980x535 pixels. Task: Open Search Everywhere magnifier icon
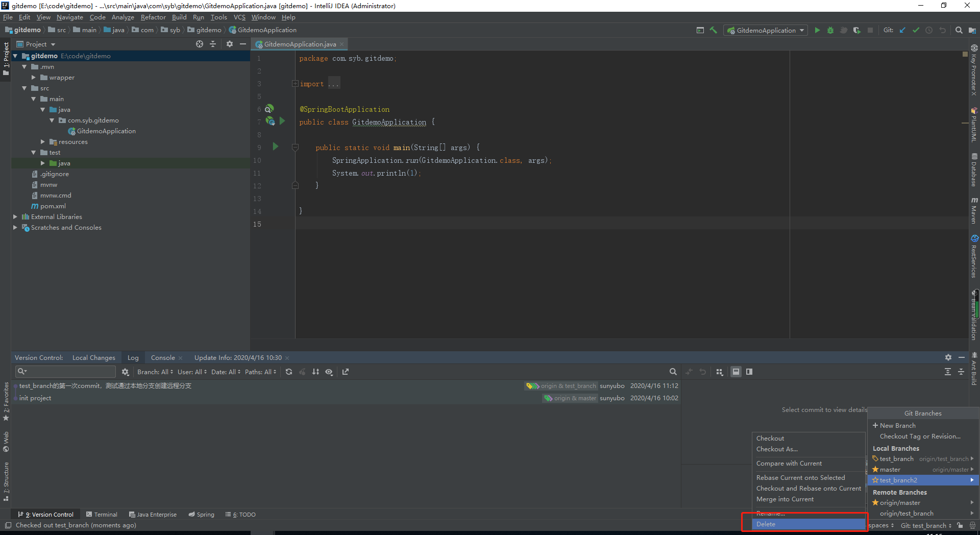tap(959, 30)
